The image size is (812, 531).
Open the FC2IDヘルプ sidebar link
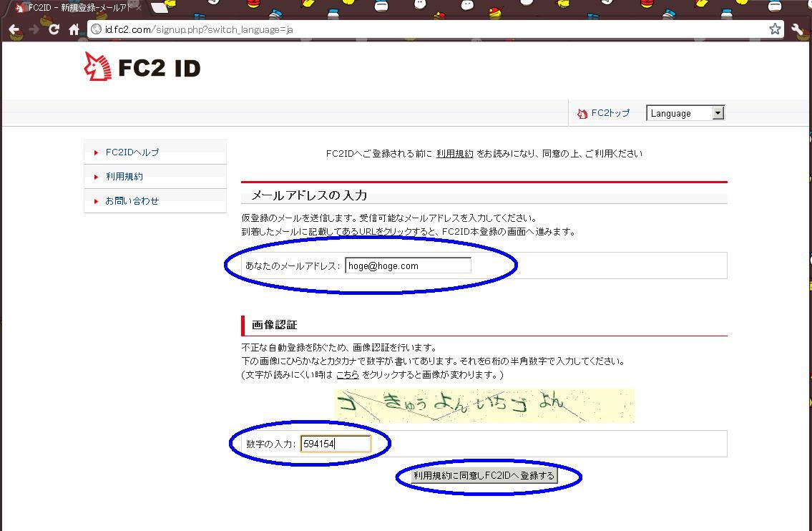click(x=132, y=152)
